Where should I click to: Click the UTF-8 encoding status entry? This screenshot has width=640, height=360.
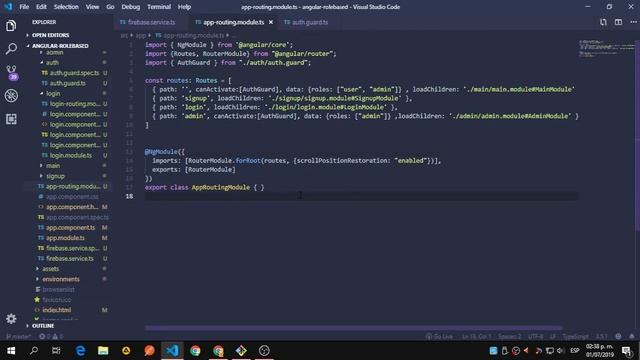tap(535, 336)
